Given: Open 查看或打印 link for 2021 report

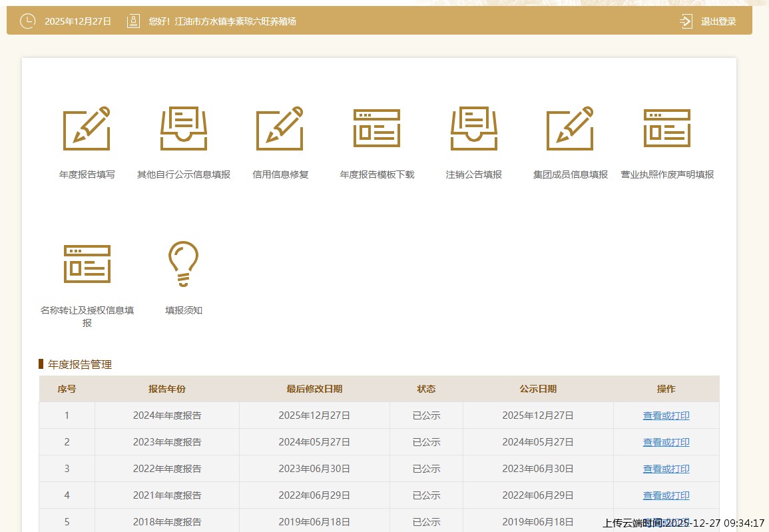Looking at the screenshot, I should (666, 495).
